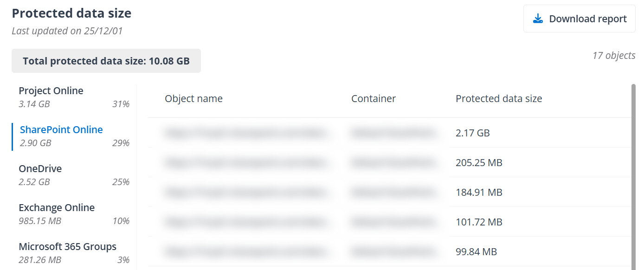Choose the row sized 101.72 MB
The width and height of the screenshot is (644, 270).
pos(479,222)
